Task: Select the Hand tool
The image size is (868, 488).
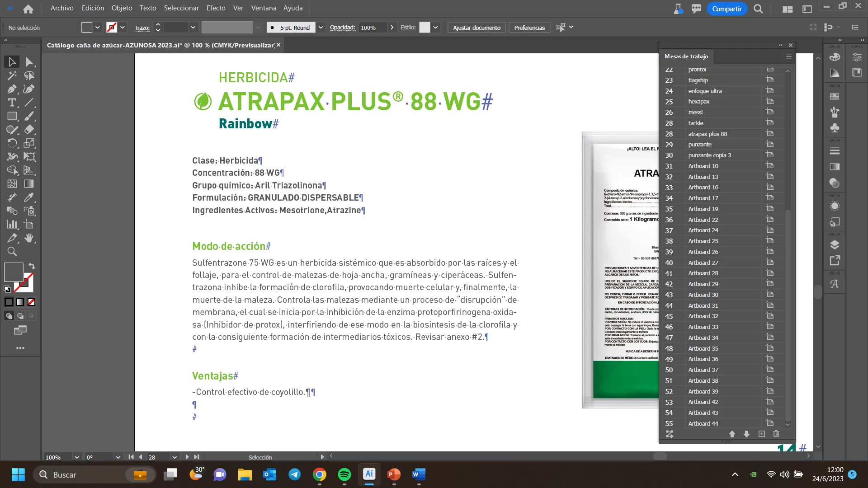Action: pyautogui.click(x=29, y=238)
